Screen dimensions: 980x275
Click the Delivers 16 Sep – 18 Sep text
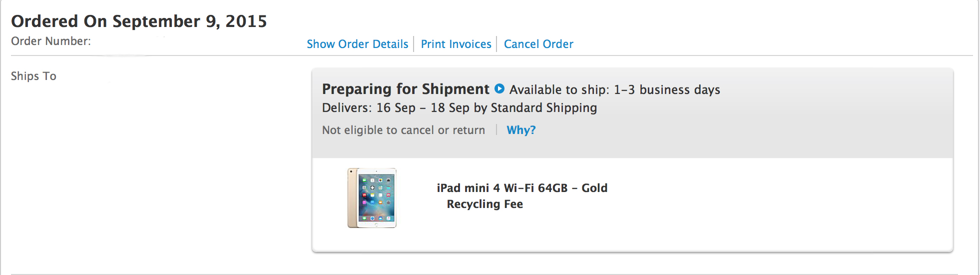(395, 108)
